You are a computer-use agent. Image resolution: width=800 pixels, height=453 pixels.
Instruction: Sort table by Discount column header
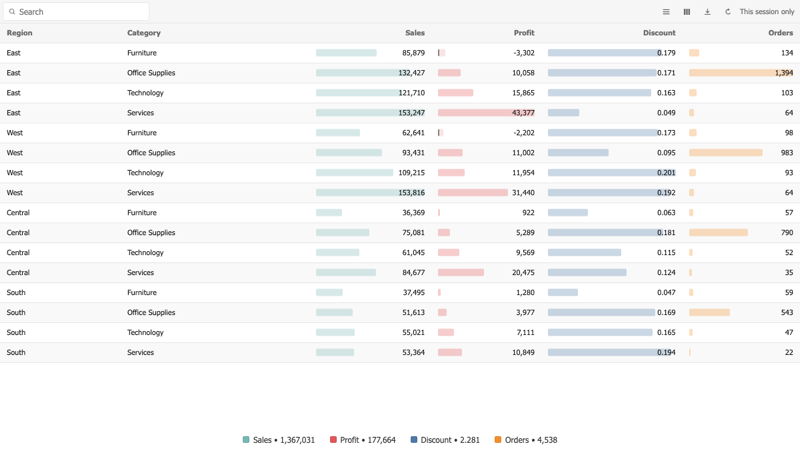[x=659, y=33]
